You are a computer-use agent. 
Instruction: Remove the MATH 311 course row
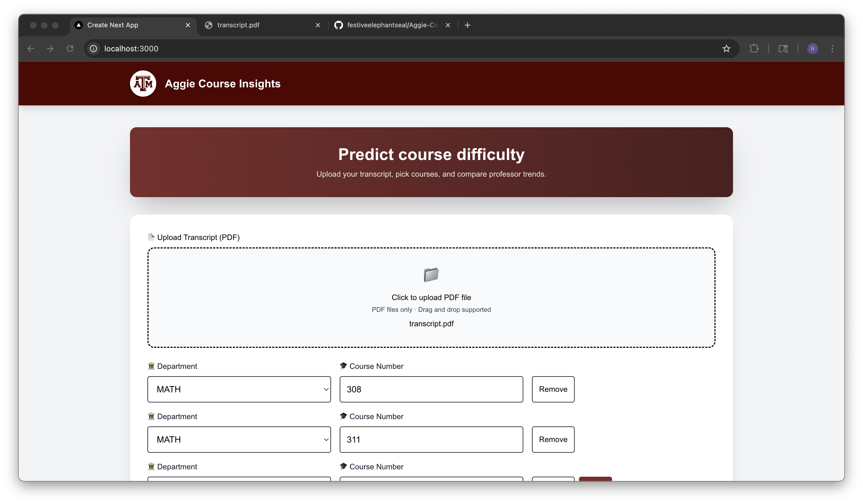[553, 439]
